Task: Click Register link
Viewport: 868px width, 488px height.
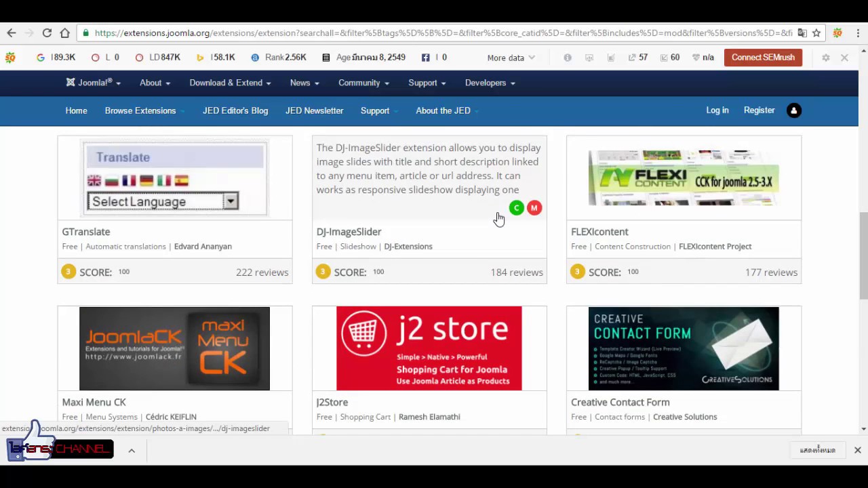Action: point(759,110)
